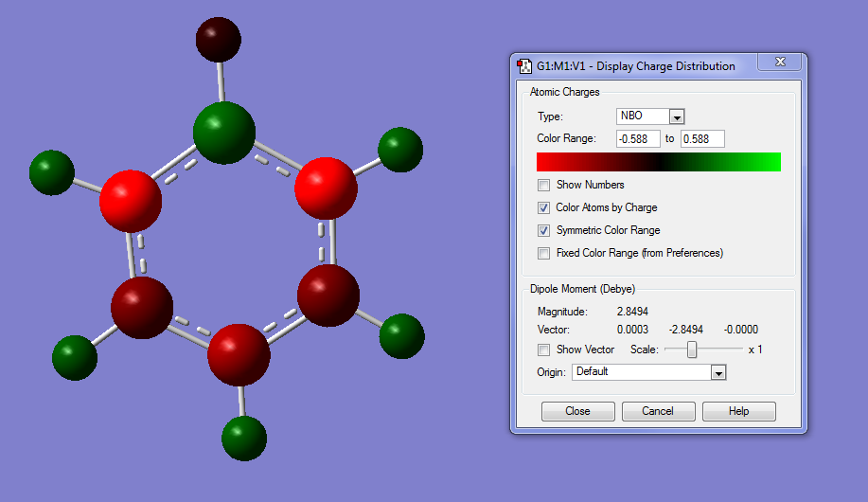The image size is (868, 502).
Task: Select the dark maroon atom at the molecule top
Action: tap(219, 40)
